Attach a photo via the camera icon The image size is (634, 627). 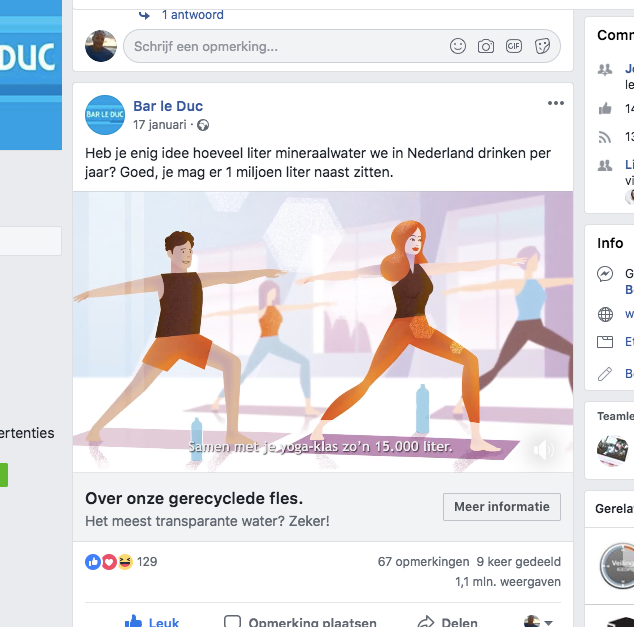(486, 46)
